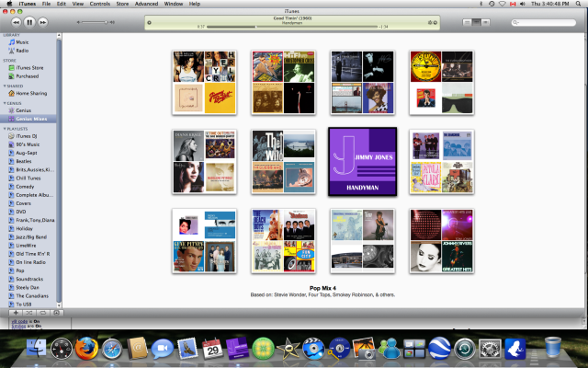Adjust the volume slider

pyautogui.click(x=94, y=22)
